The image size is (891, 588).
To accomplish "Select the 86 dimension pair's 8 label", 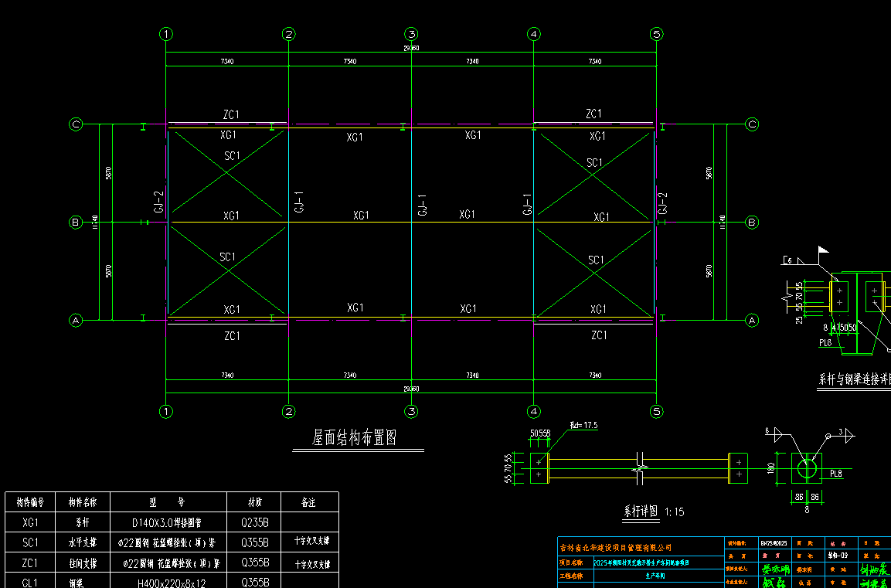I will coord(806,510).
